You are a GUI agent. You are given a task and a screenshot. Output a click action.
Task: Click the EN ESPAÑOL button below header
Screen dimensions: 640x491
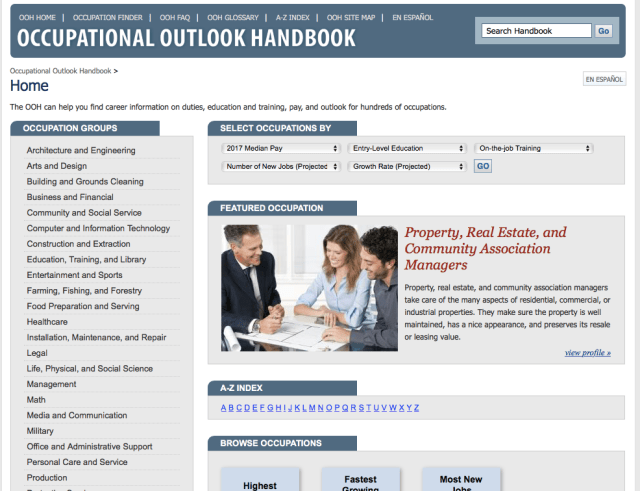[x=604, y=79]
